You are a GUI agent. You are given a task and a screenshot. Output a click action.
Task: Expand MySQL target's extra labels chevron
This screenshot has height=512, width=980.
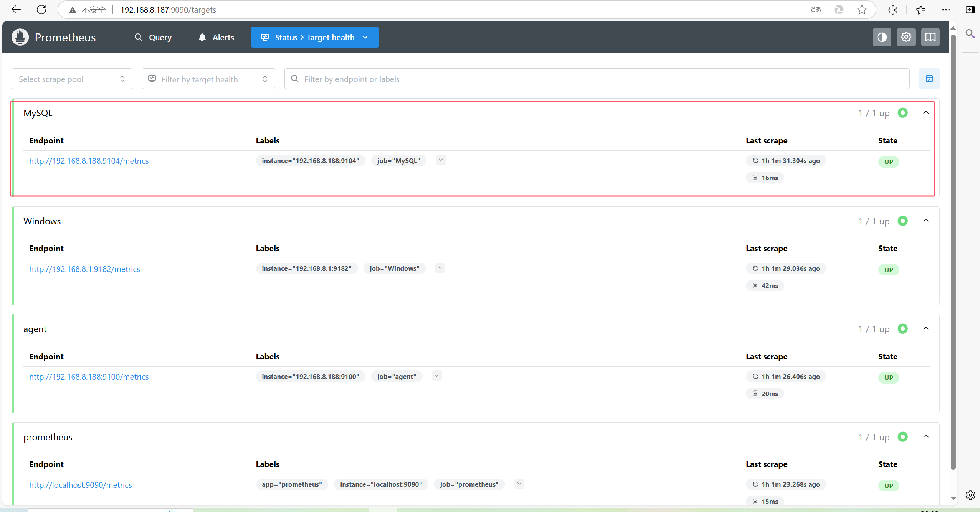coord(441,160)
